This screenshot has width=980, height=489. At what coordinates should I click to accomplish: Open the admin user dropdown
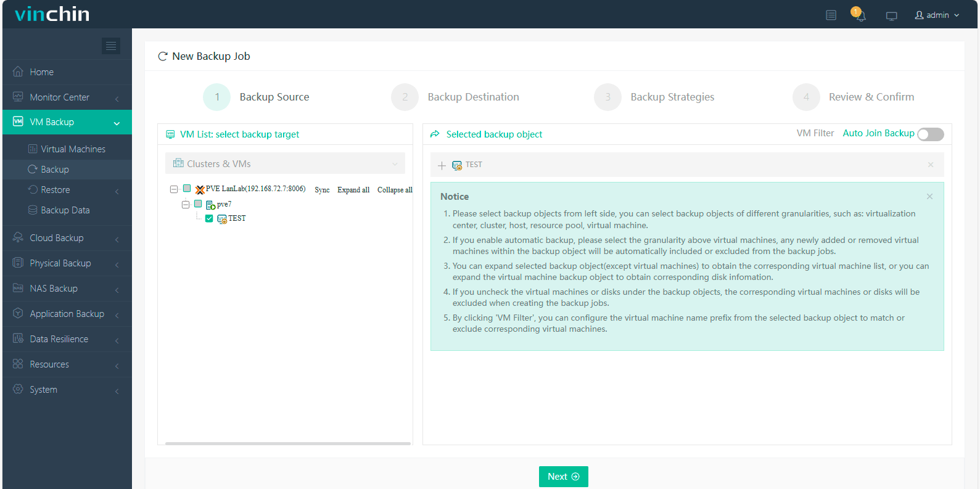point(937,15)
